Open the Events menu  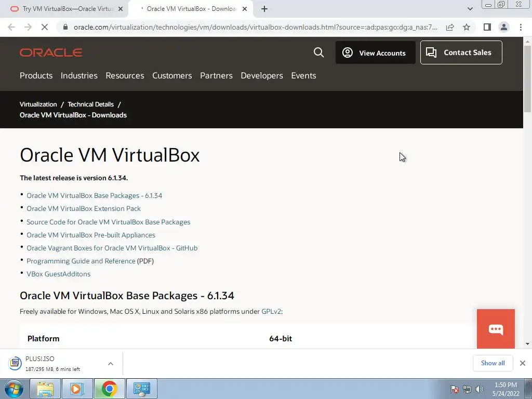(303, 75)
